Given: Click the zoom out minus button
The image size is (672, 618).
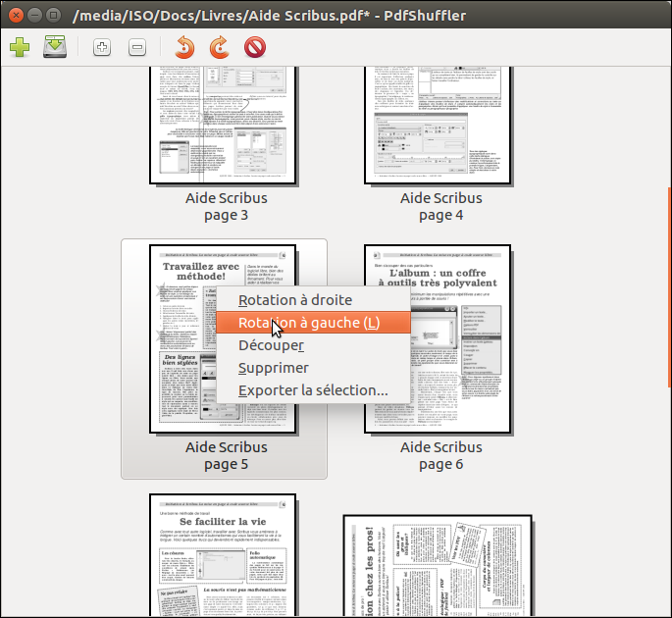Looking at the screenshot, I should click(x=137, y=47).
